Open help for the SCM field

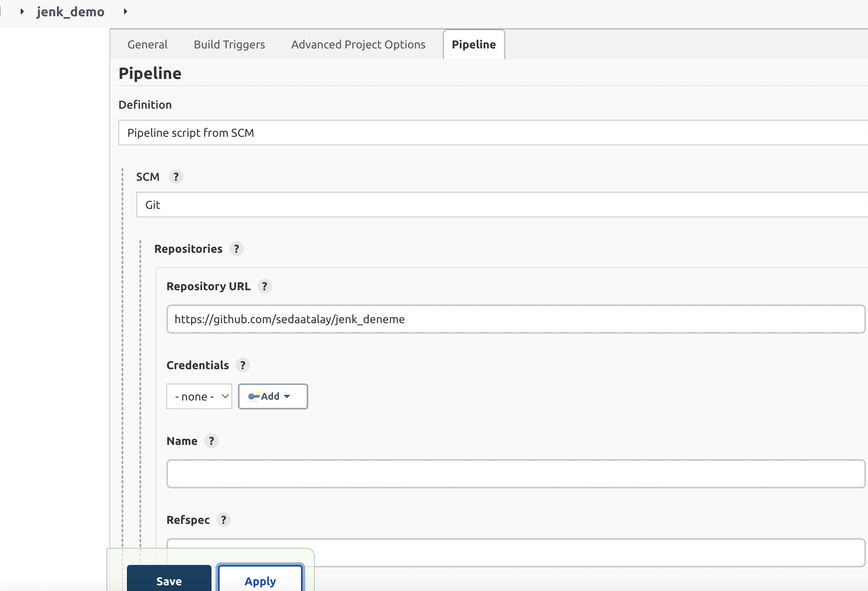click(x=176, y=177)
